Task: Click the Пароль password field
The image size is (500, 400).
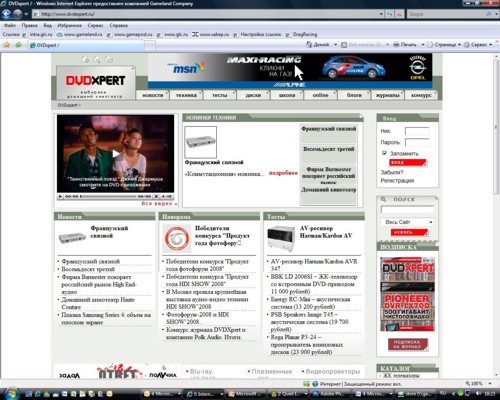Action: [417, 142]
